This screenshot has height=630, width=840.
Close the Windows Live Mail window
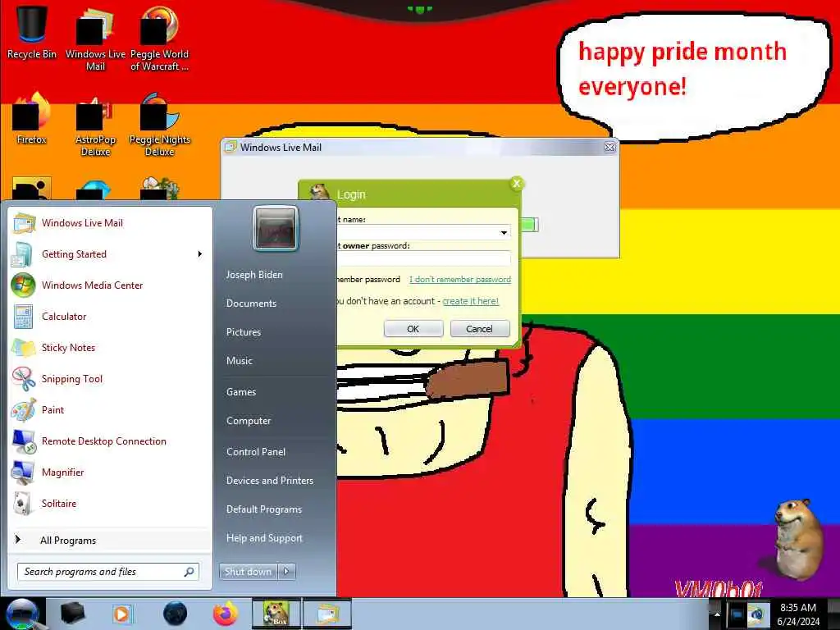tap(609, 148)
